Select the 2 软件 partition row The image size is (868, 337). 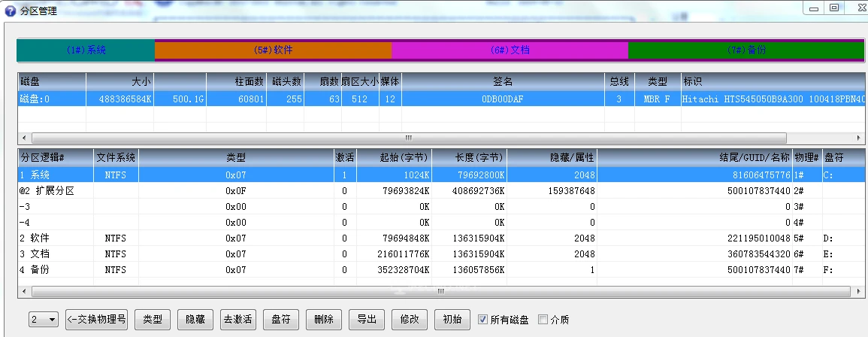[441, 238]
